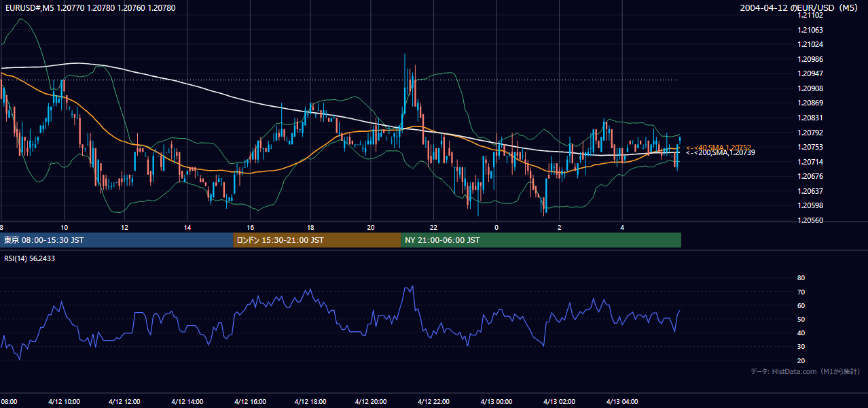The height and width of the screenshot is (408, 868).
Task: Click the 1.20908 price axis label
Action: coord(810,88)
